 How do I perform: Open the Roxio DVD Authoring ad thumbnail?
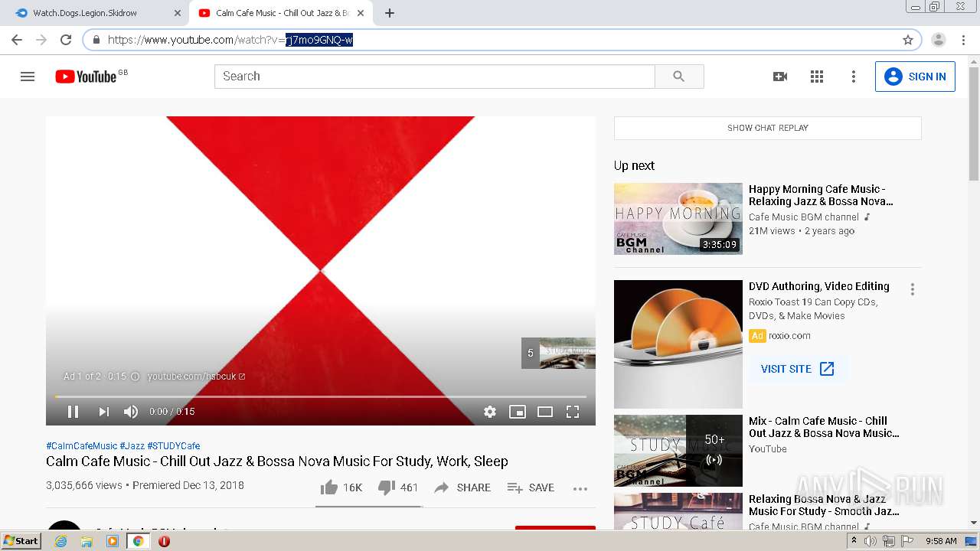pyautogui.click(x=678, y=344)
